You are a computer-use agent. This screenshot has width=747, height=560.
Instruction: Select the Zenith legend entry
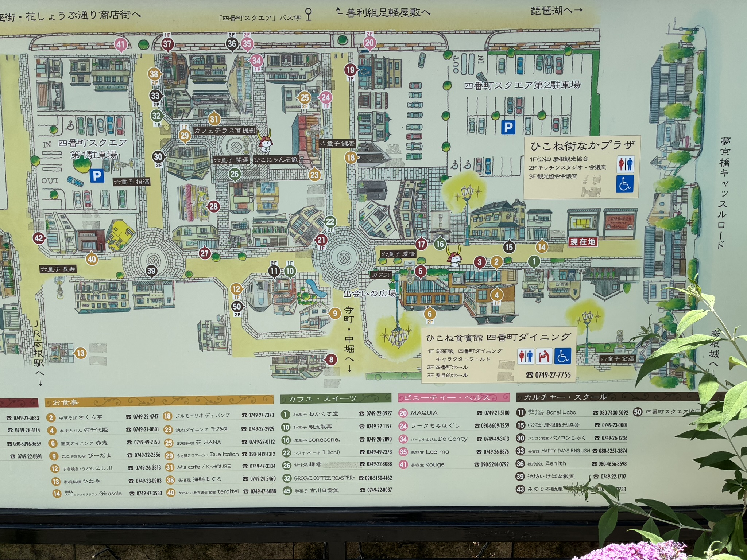[x=572, y=464]
